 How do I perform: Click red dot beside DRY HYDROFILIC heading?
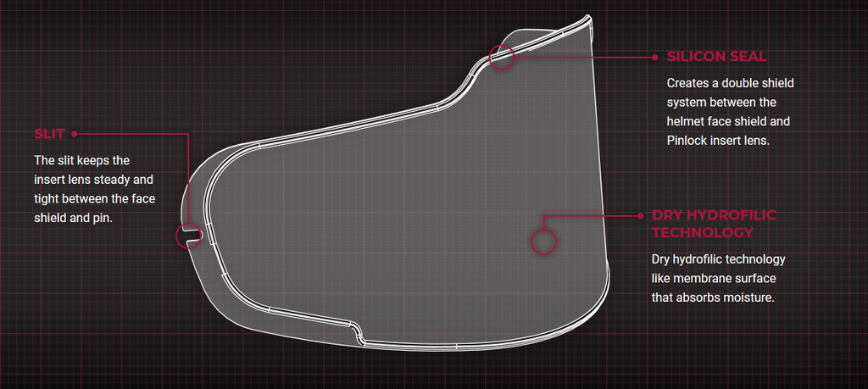[641, 216]
